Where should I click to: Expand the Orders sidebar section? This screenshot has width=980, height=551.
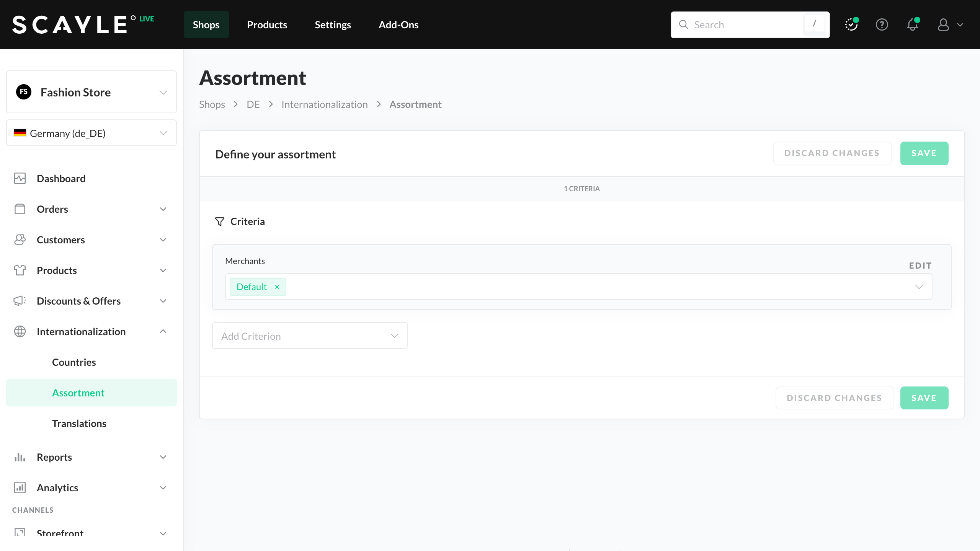(163, 209)
